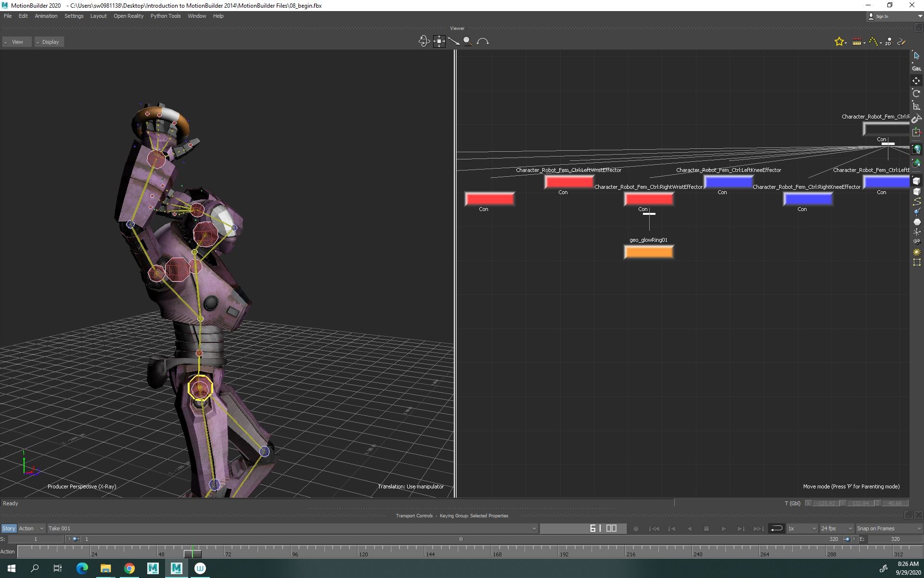Select the orbit camera tool in Viewer toolbar
Viewport: 924px width, 578px height.
pyautogui.click(x=424, y=41)
